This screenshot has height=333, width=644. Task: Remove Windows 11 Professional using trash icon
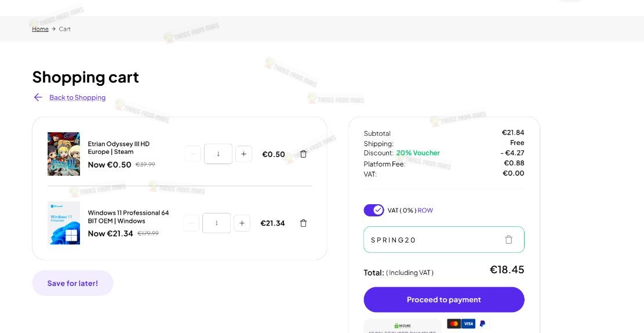click(303, 223)
